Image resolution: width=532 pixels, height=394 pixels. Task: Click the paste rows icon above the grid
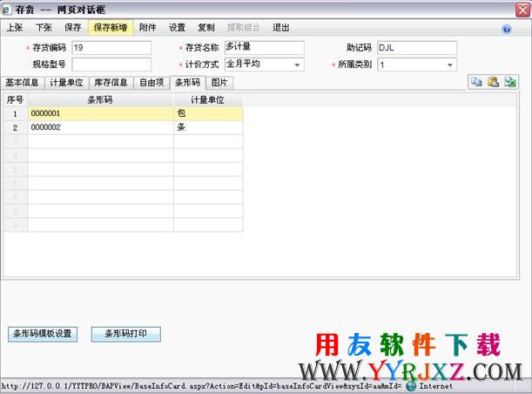tap(493, 82)
